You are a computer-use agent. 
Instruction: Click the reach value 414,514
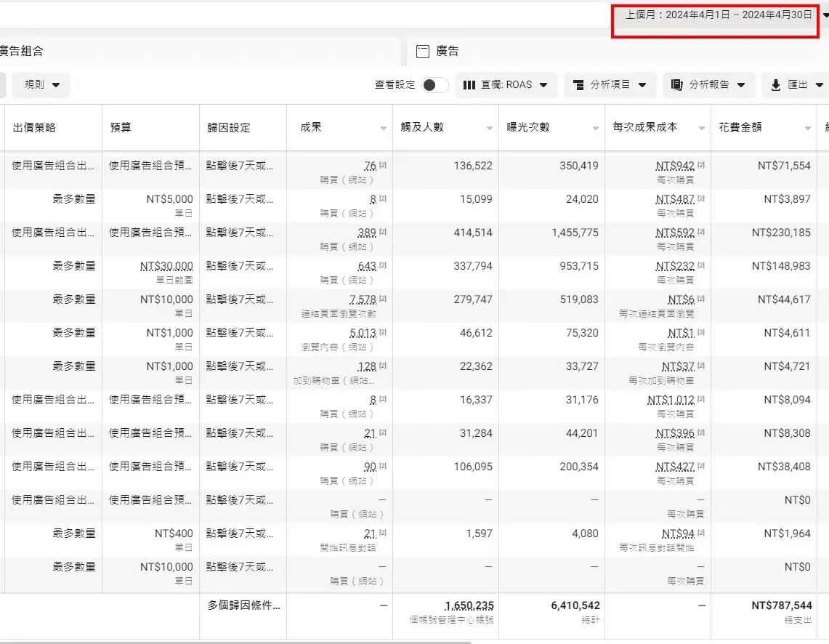click(x=473, y=233)
